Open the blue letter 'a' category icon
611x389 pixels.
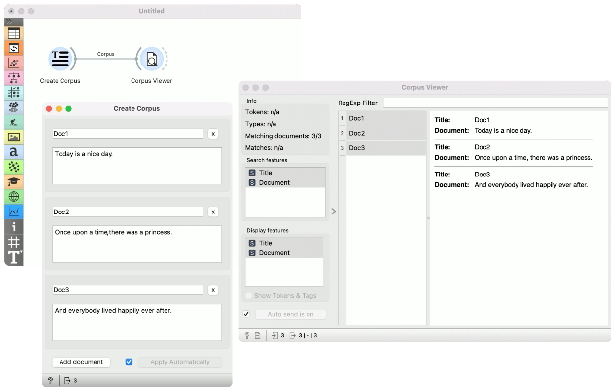pyautogui.click(x=14, y=152)
